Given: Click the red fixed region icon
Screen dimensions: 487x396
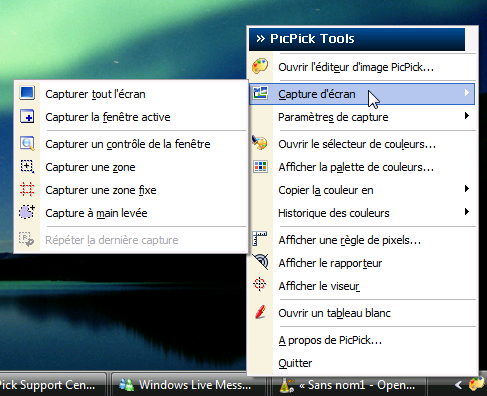Looking at the screenshot, I should pyautogui.click(x=27, y=189).
